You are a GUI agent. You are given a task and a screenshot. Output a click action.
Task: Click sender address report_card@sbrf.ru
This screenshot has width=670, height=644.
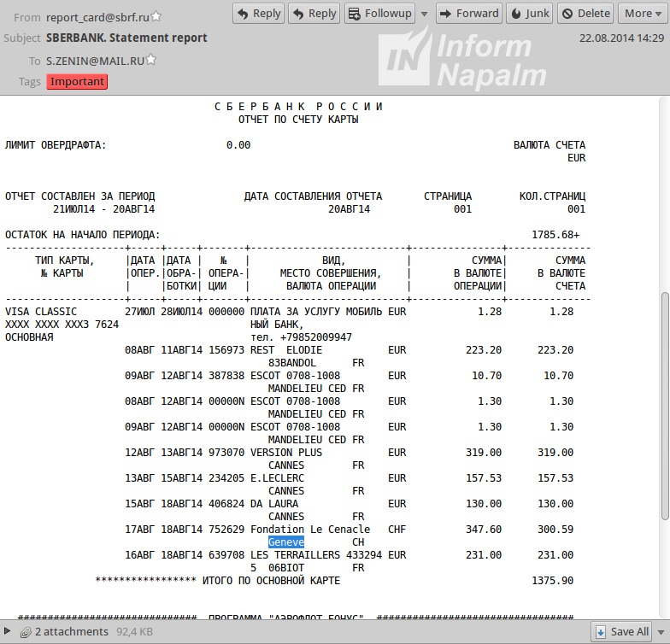tap(97, 17)
